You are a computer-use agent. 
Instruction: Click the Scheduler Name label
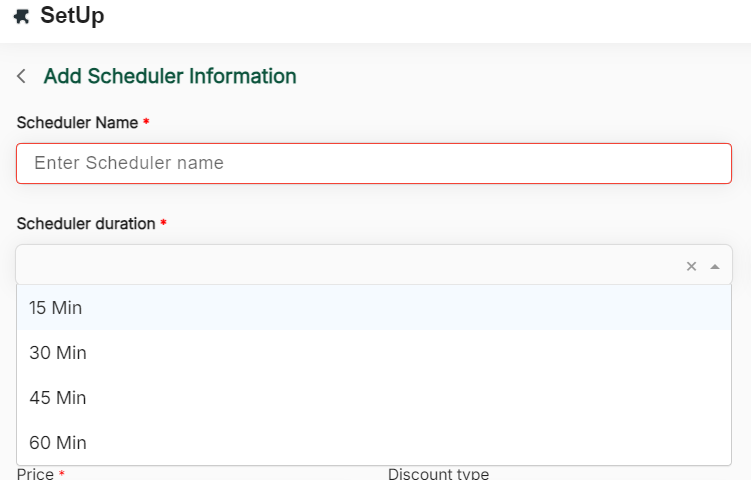coord(77,123)
